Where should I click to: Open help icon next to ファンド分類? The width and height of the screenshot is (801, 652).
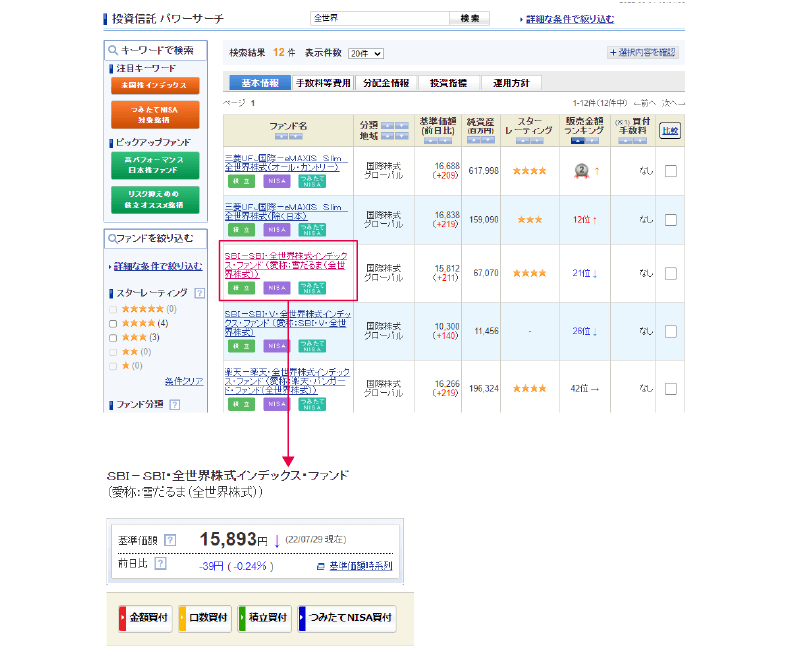(x=175, y=405)
